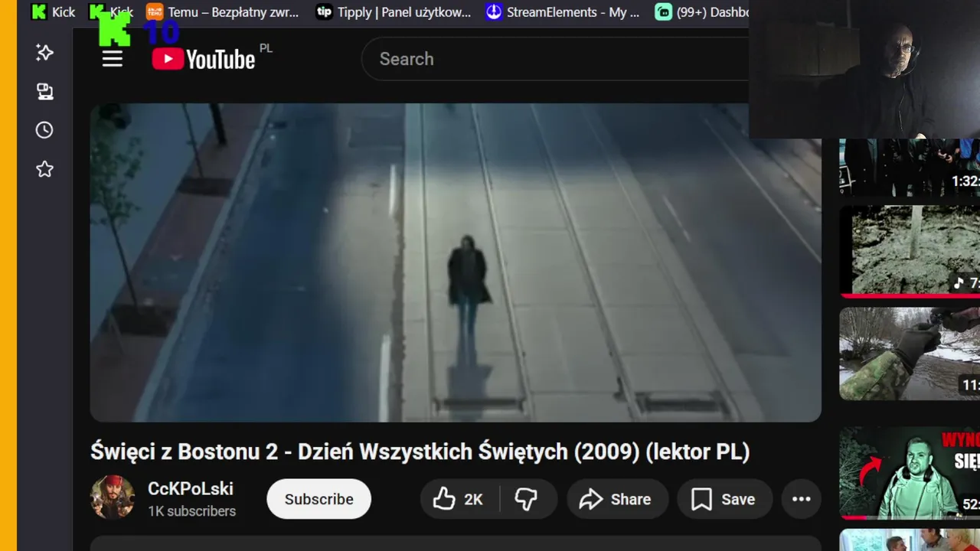This screenshot has height=551, width=980.
Task: Open recommended snowy camouflage video thumbnail
Action: pyautogui.click(x=910, y=354)
